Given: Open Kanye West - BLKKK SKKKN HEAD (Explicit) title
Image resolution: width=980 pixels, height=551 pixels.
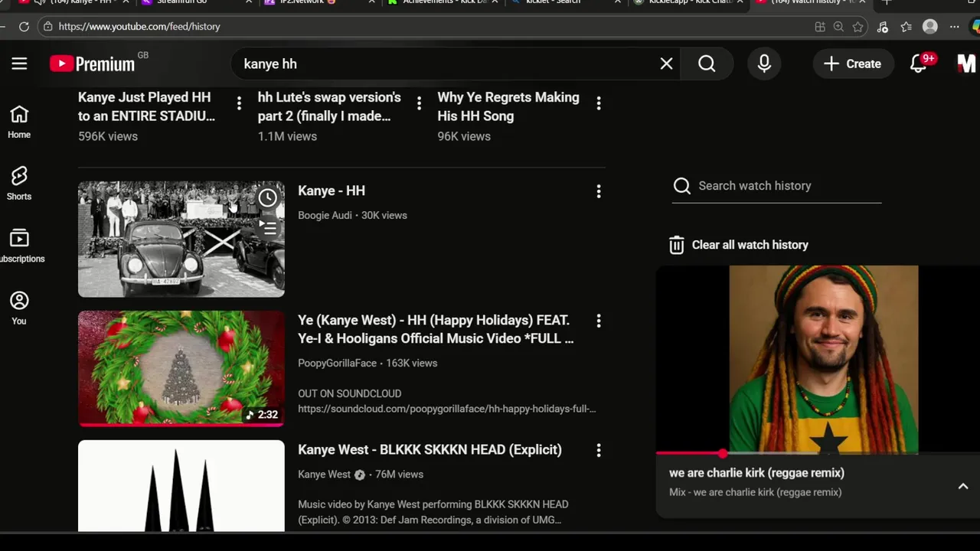Looking at the screenshot, I should pyautogui.click(x=430, y=450).
